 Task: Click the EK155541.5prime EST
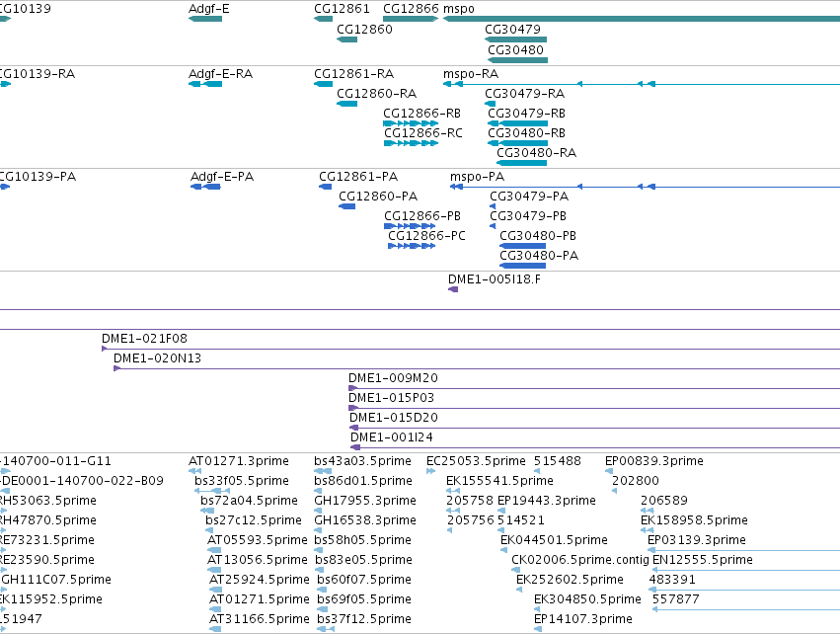coord(453,492)
